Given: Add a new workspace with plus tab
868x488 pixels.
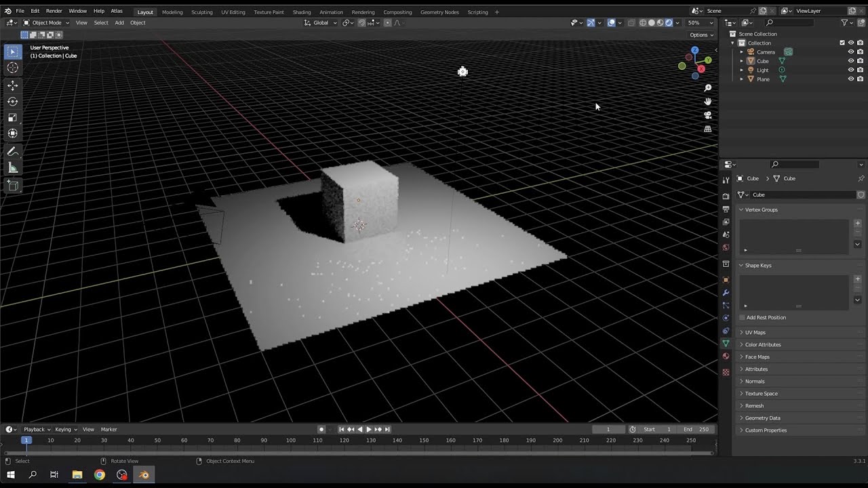Looking at the screenshot, I should point(497,12).
